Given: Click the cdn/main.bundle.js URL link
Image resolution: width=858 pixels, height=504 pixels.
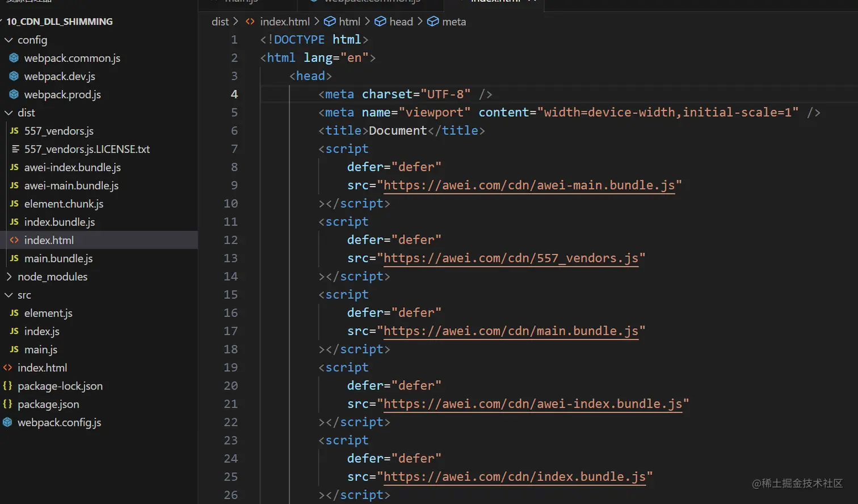Looking at the screenshot, I should pos(511,331).
